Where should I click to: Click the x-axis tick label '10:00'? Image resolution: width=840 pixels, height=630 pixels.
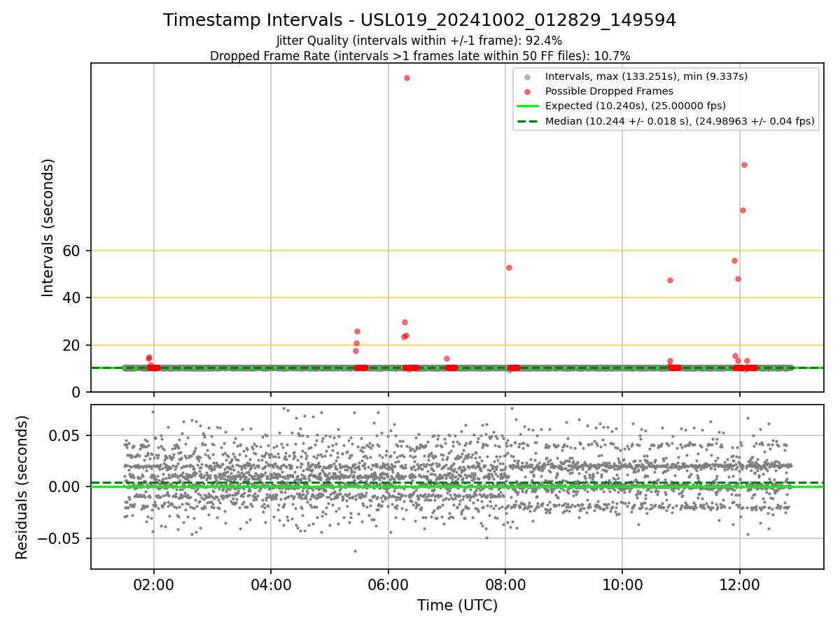[x=622, y=585]
